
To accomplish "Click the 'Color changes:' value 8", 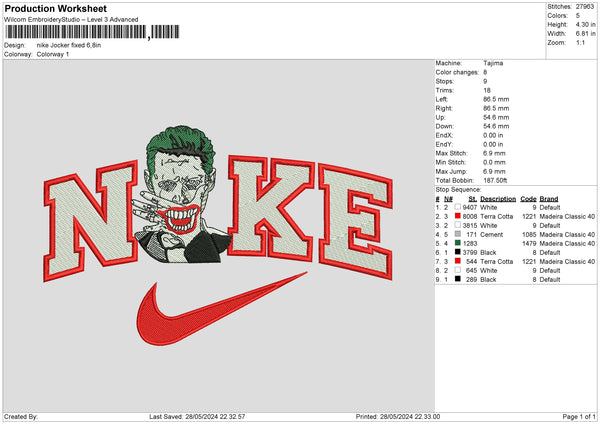I will coord(485,72).
